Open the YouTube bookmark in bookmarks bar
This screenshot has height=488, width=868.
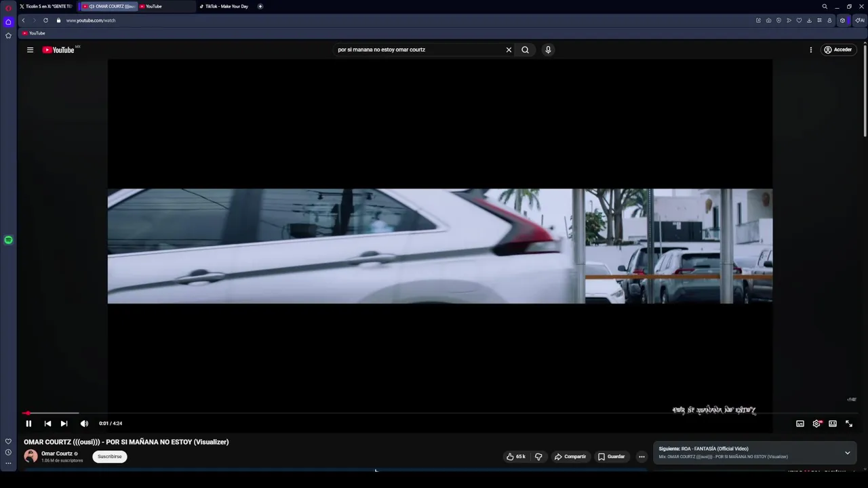[33, 33]
